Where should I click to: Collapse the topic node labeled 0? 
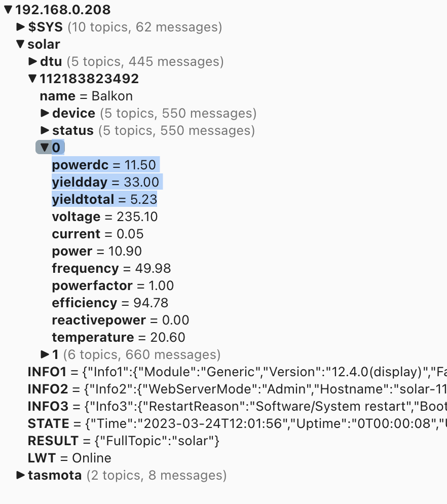(x=45, y=148)
